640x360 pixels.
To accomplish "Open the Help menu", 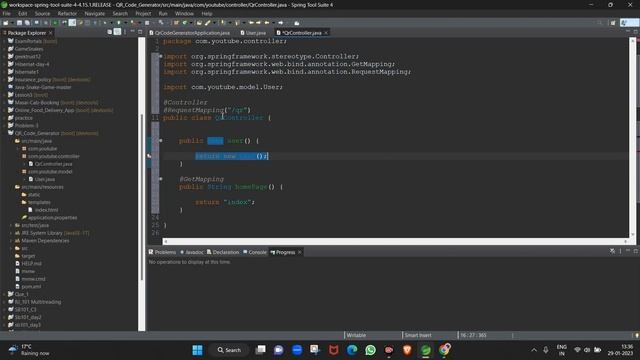I will pyautogui.click(x=207, y=13).
